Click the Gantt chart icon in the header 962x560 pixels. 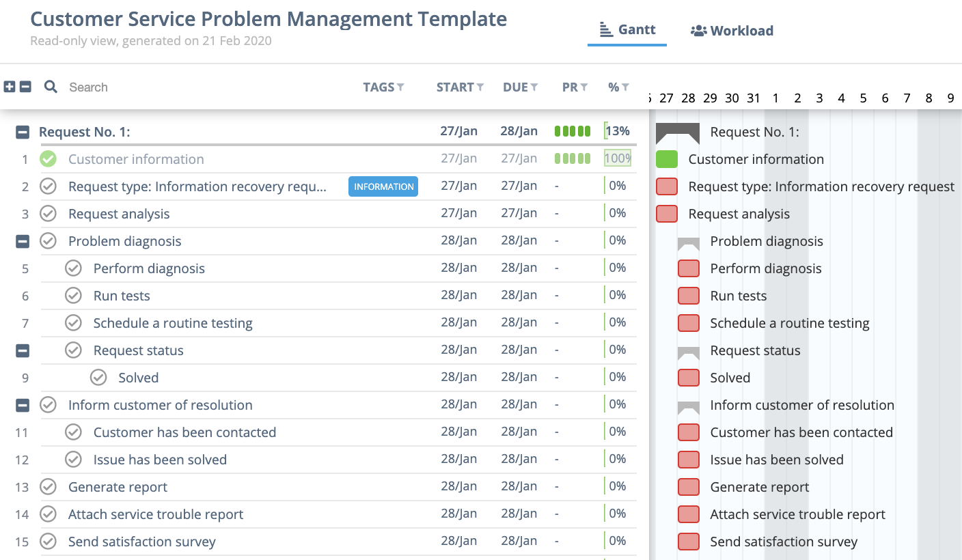tap(605, 29)
